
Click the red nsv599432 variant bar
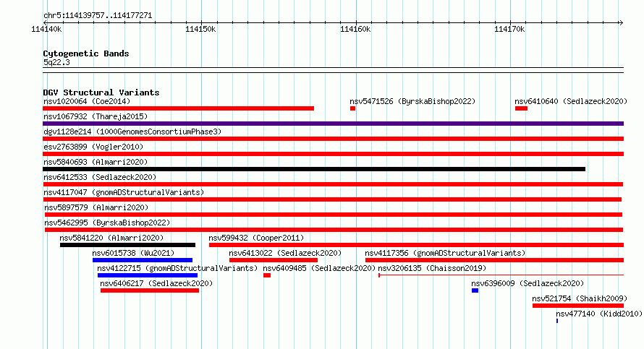coord(417,245)
